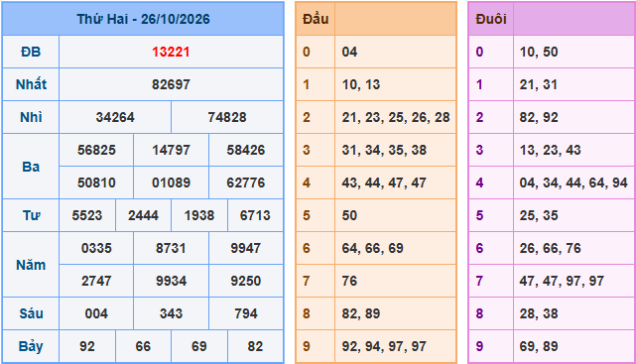Image resolution: width=636 pixels, height=364 pixels.
Task: Click the values '04, 34, 44, 64, 94'
Action: tap(573, 182)
